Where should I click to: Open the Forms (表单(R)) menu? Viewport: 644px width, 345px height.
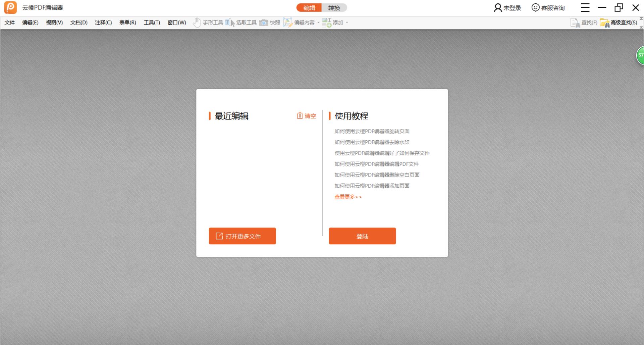click(128, 22)
